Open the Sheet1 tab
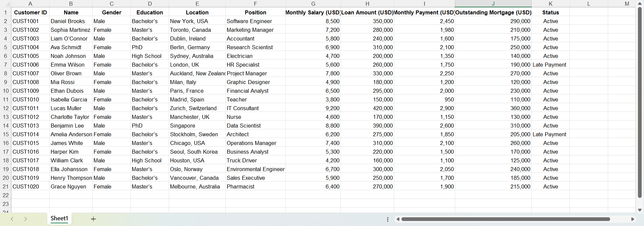 59,218
